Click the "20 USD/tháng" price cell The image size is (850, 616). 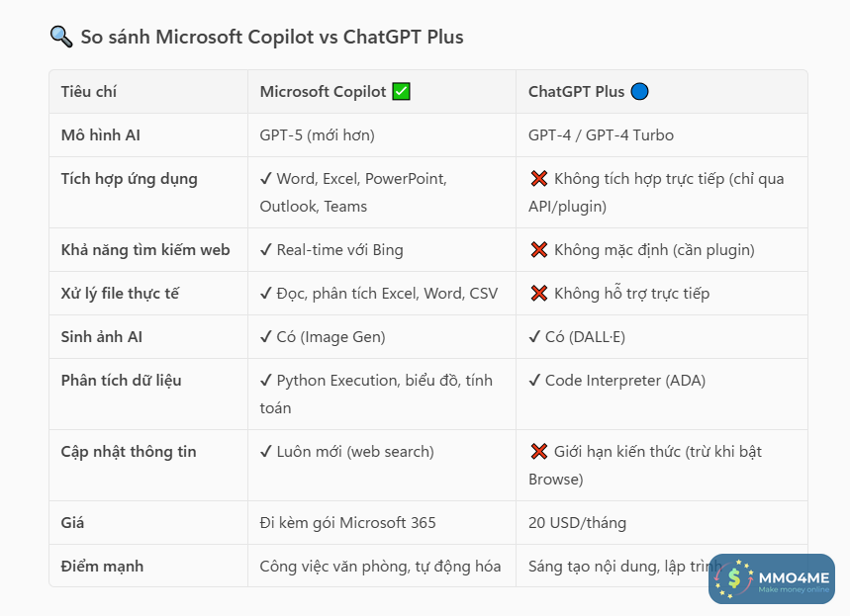(x=577, y=523)
